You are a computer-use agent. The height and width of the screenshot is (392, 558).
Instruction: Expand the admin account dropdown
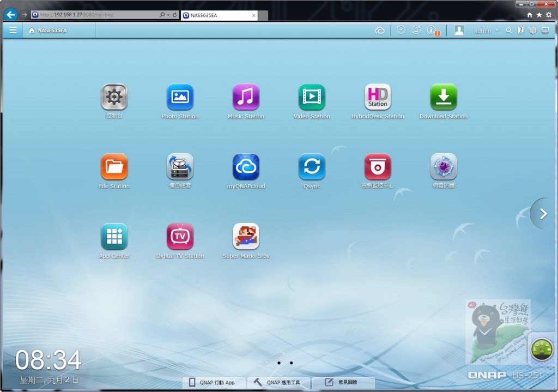tap(486, 31)
